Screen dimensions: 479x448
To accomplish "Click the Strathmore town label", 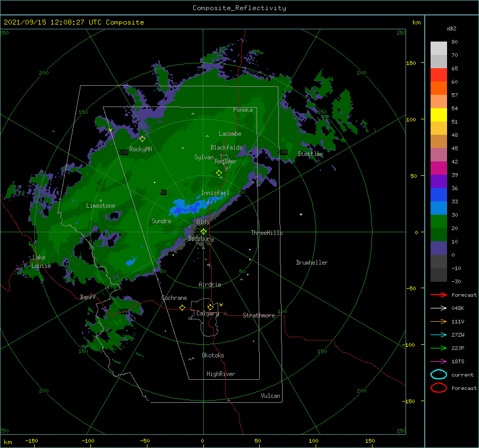I will (x=259, y=315).
